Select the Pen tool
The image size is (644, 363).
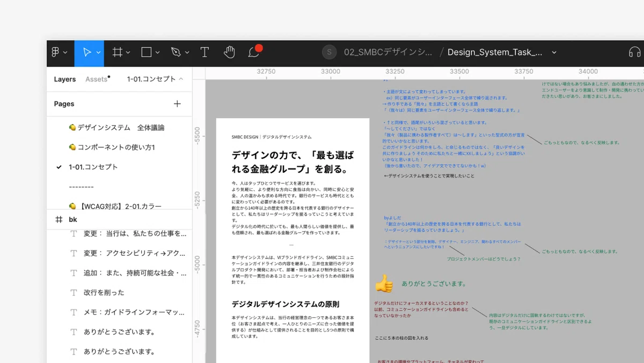pos(175,52)
